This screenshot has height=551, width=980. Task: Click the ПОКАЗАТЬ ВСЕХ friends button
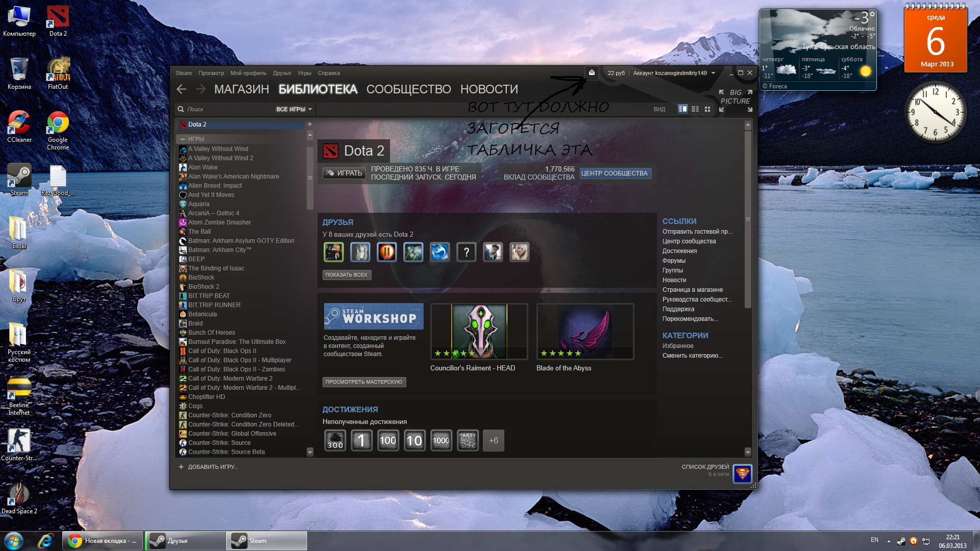pyautogui.click(x=347, y=275)
